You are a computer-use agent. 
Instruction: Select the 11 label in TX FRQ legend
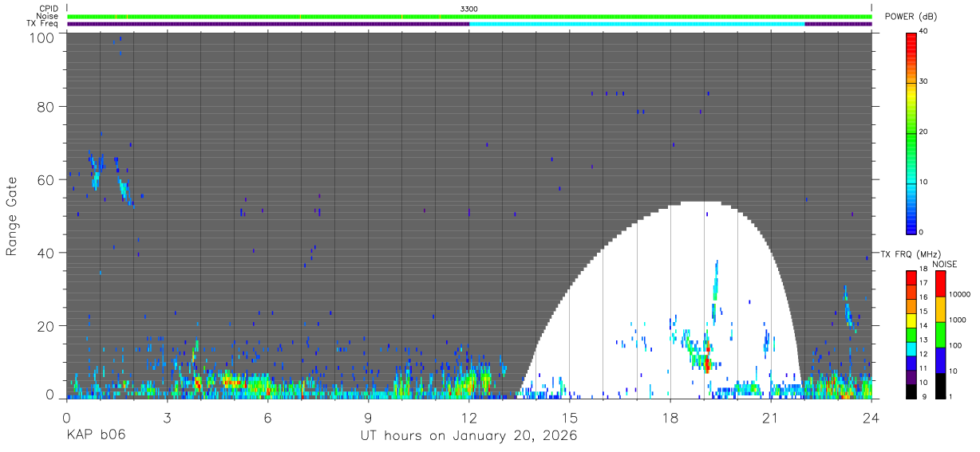pyautogui.click(x=923, y=369)
